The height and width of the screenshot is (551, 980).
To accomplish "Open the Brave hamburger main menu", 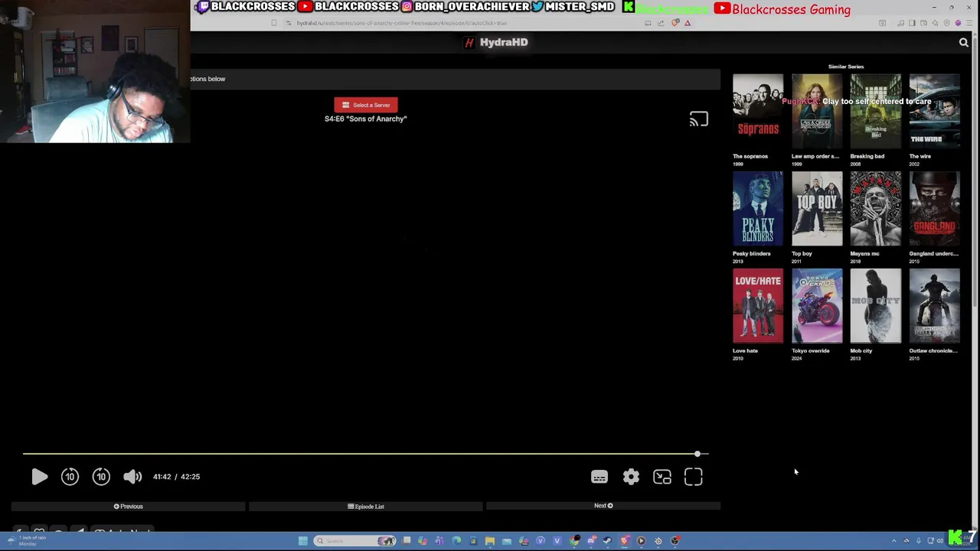I will (x=969, y=23).
